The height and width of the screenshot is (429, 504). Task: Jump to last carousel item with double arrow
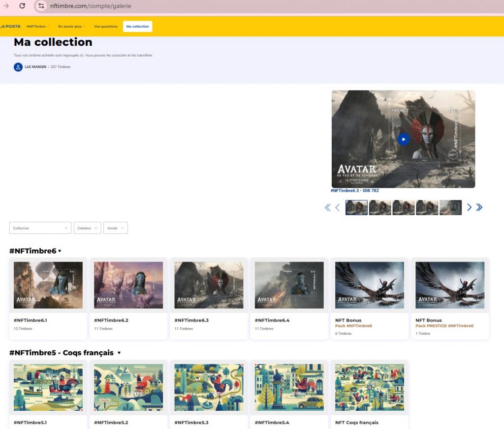(x=479, y=207)
